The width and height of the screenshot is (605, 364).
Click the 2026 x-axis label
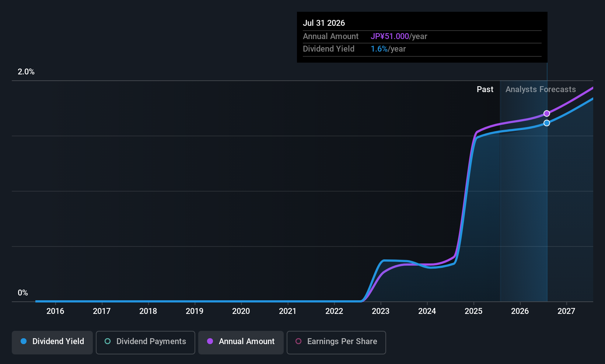(520, 311)
